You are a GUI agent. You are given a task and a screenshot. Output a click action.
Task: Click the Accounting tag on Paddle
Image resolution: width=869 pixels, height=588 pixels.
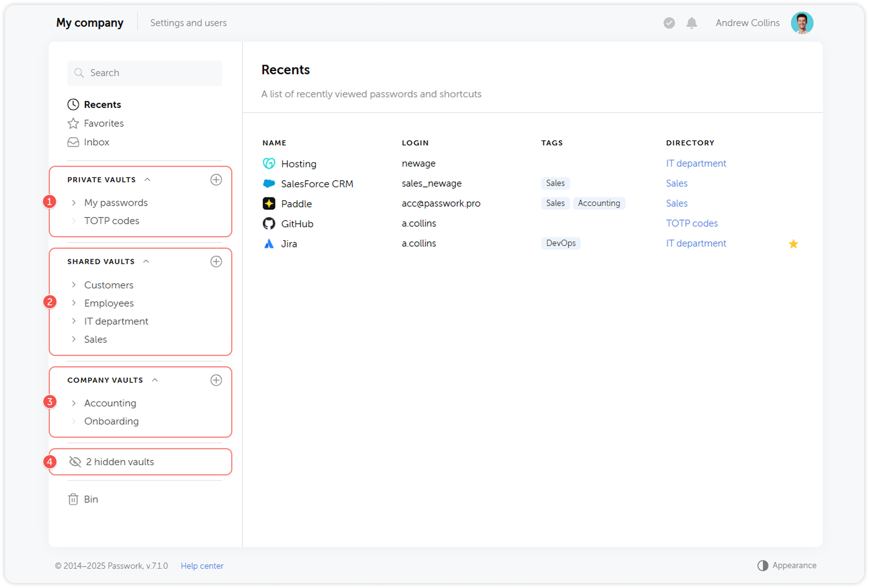[x=599, y=203]
